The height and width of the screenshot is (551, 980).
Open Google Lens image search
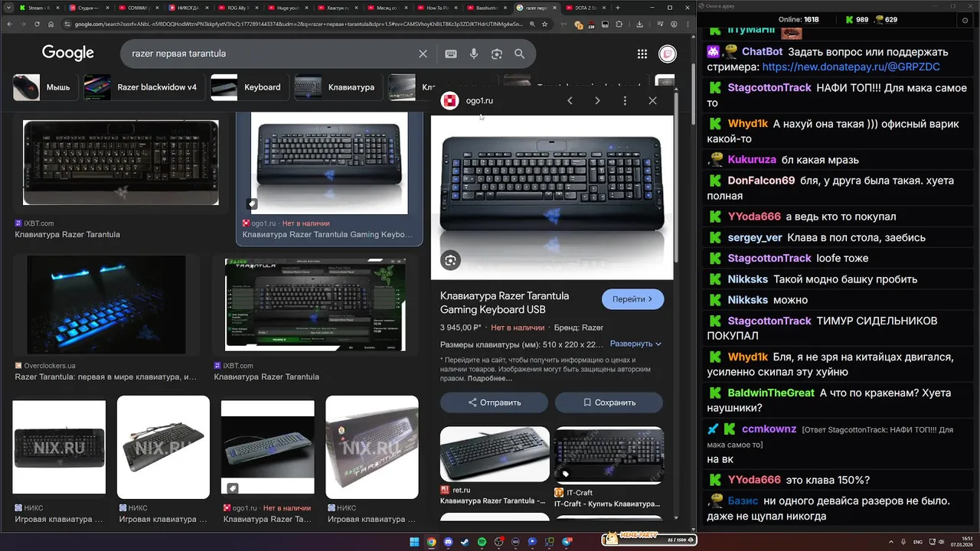pyautogui.click(x=497, y=54)
